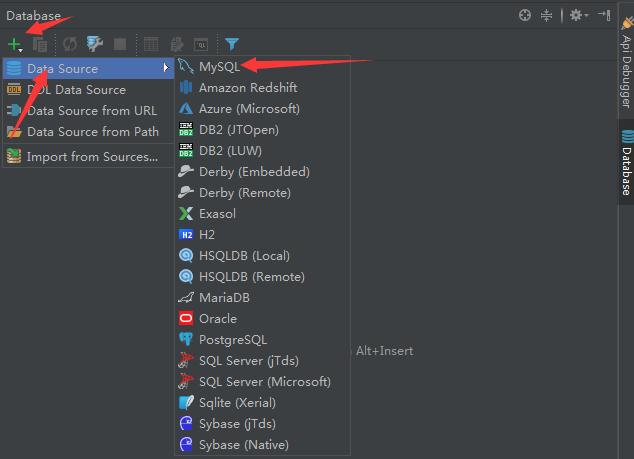Select Oracle data source
The width and height of the screenshot is (634, 459).
click(262, 319)
